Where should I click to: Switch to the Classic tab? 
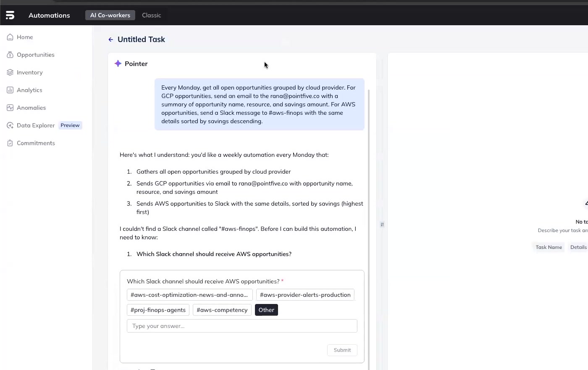tap(151, 15)
